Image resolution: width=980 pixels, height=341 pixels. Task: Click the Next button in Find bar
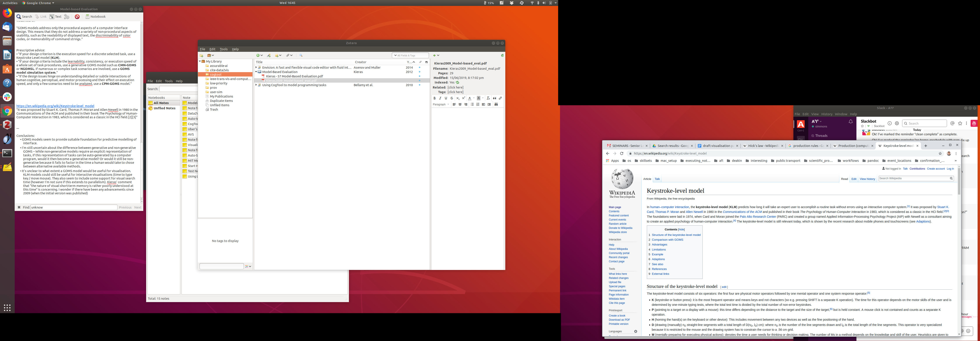point(137,208)
